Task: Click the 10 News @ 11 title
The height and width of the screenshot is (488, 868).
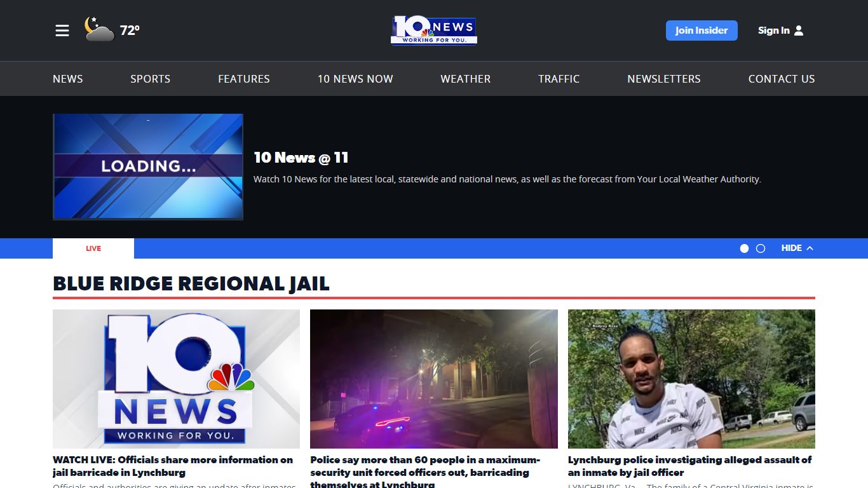Action: click(301, 158)
